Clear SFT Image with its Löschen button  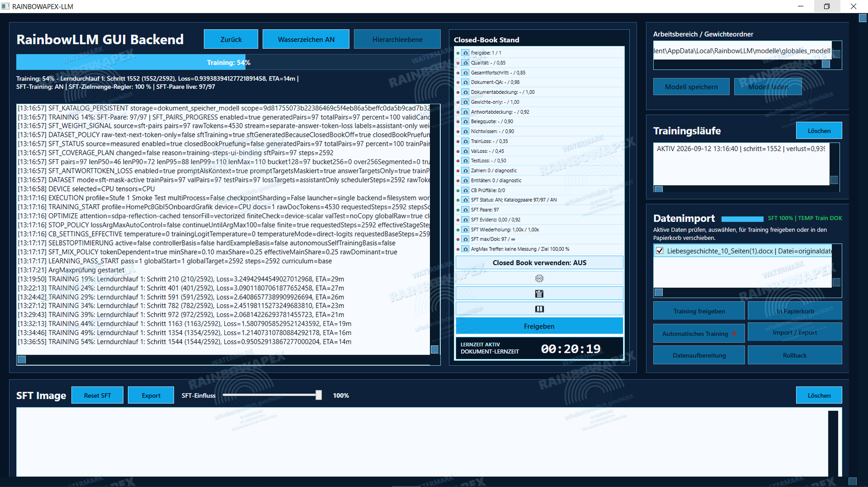(x=819, y=395)
